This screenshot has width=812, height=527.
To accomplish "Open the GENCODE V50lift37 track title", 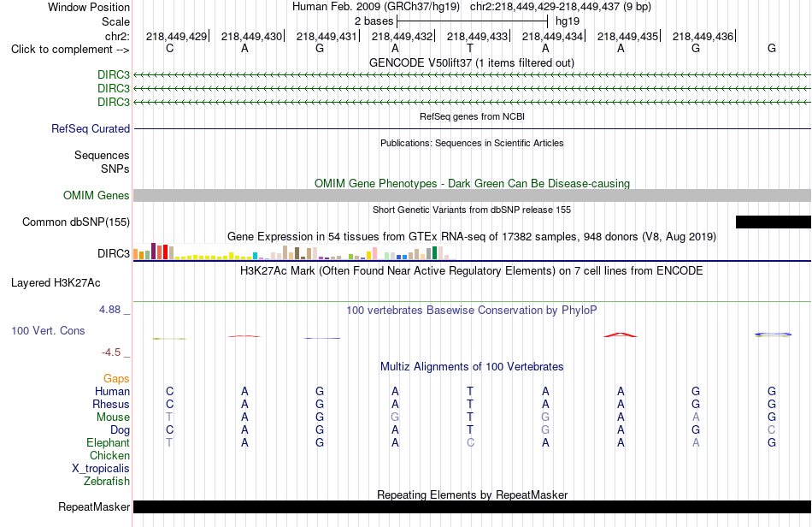I will coord(472,62).
